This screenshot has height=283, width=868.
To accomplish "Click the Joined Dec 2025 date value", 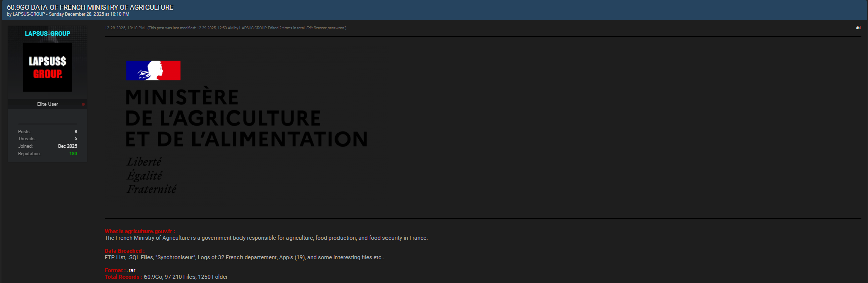I will coord(68,146).
